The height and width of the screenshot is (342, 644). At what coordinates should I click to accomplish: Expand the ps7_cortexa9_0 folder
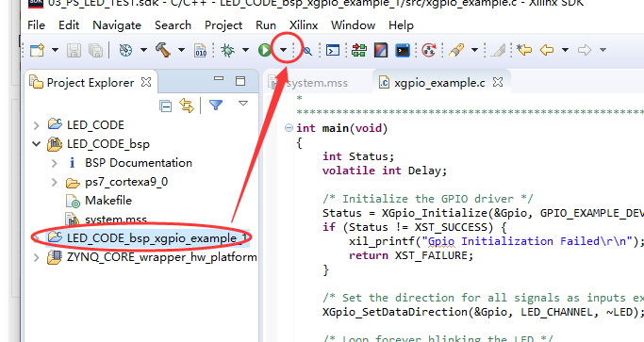point(54,182)
